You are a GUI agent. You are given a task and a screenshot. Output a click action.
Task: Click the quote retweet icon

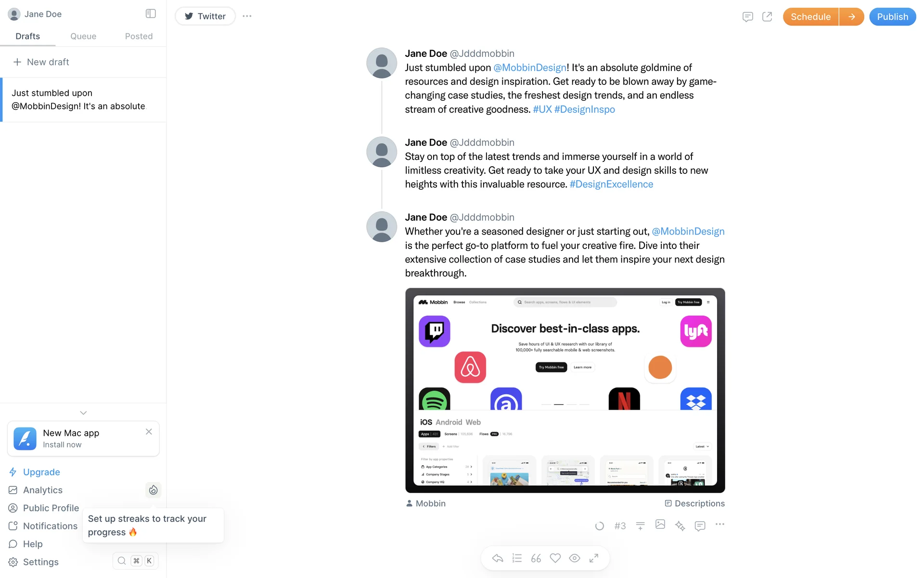(x=536, y=558)
